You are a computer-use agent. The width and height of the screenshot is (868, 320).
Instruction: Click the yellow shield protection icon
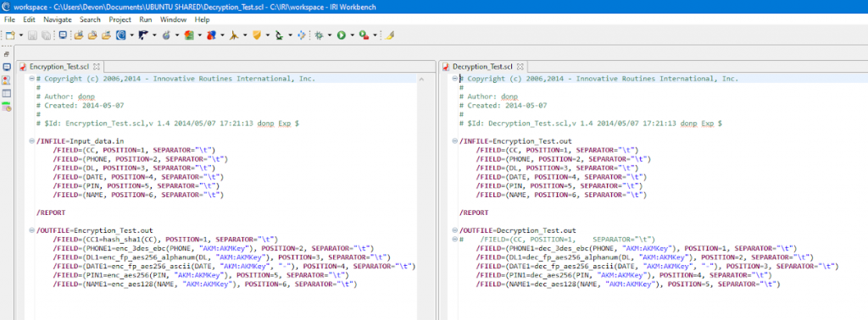[256, 35]
